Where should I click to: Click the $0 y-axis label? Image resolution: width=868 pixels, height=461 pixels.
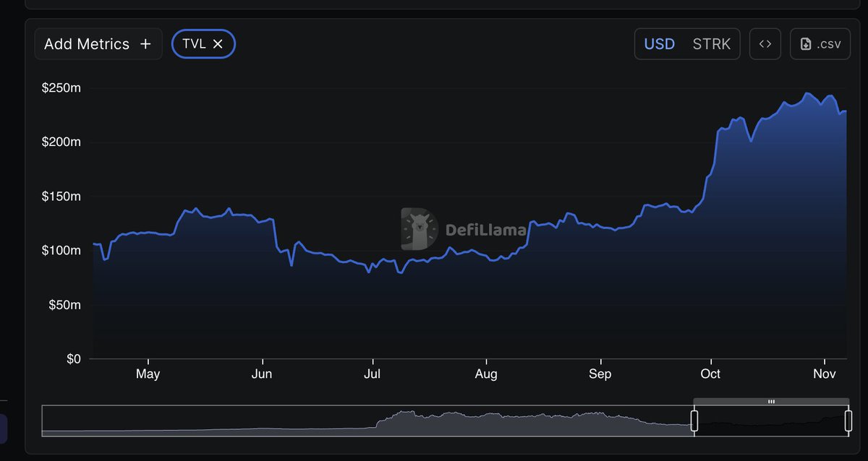point(72,359)
